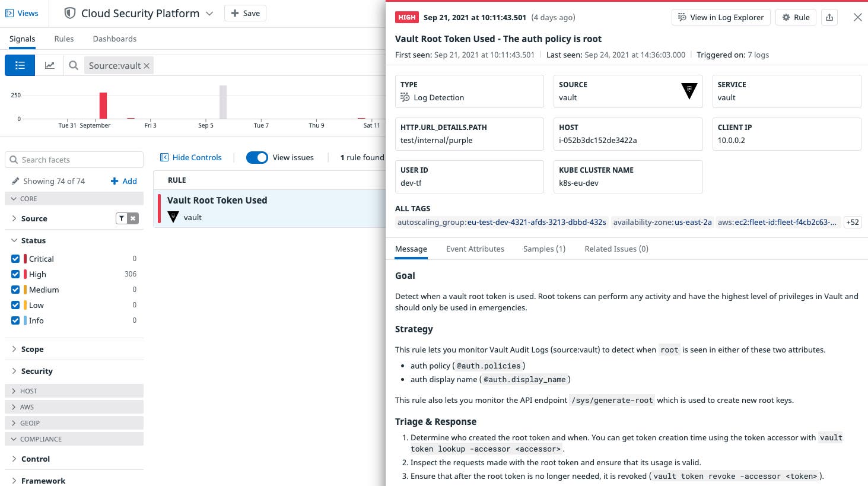Switch to the Rules tab
Viewport: 868px width, 486px height.
tap(63, 38)
